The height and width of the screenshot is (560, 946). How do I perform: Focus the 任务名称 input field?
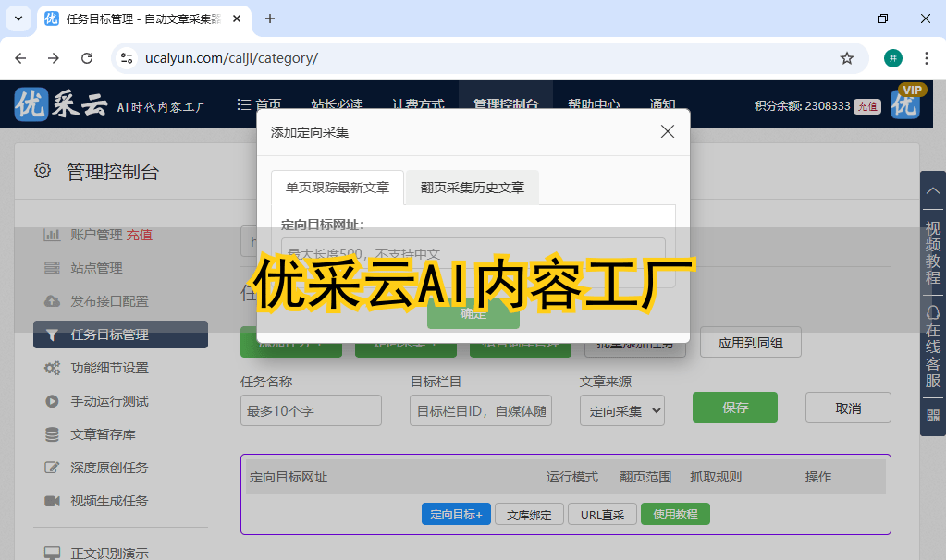click(311, 410)
